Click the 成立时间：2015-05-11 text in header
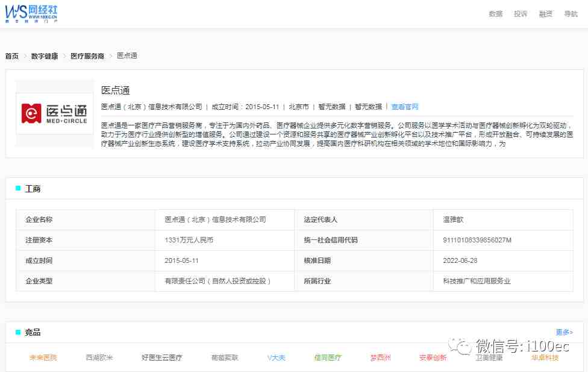This screenshot has height=372, width=588. (245, 107)
